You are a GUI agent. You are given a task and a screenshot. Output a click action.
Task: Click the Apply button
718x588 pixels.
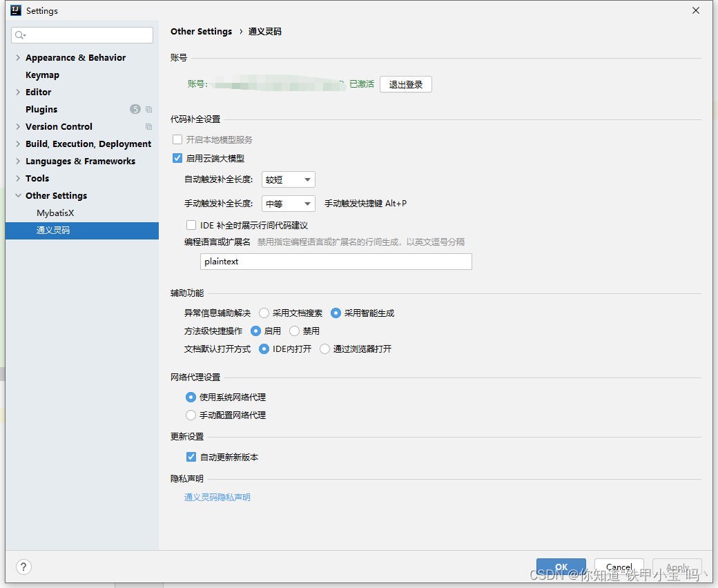pos(677,567)
